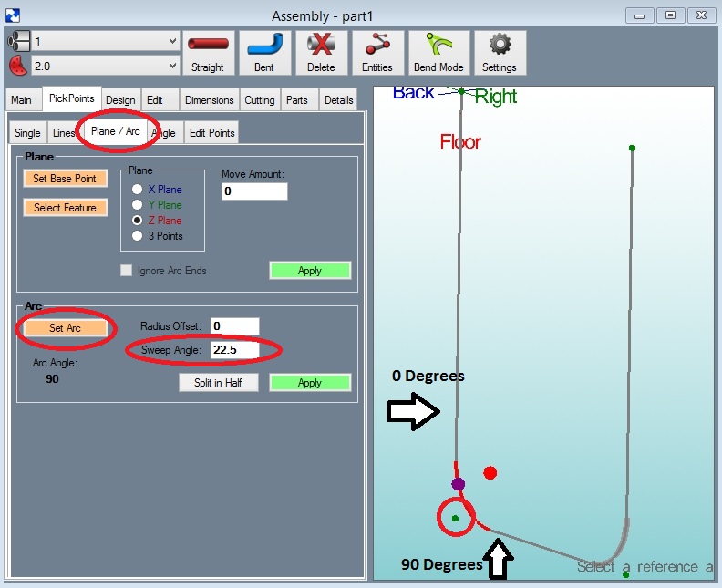Image resolution: width=722 pixels, height=588 pixels.
Task: Click the Arc Angle value 90
Action: (52, 379)
